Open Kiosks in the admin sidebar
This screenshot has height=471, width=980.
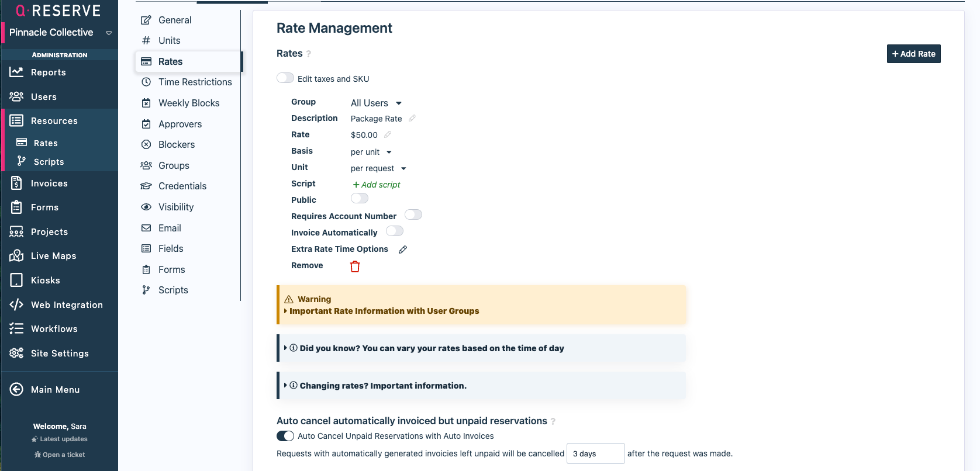point(45,280)
